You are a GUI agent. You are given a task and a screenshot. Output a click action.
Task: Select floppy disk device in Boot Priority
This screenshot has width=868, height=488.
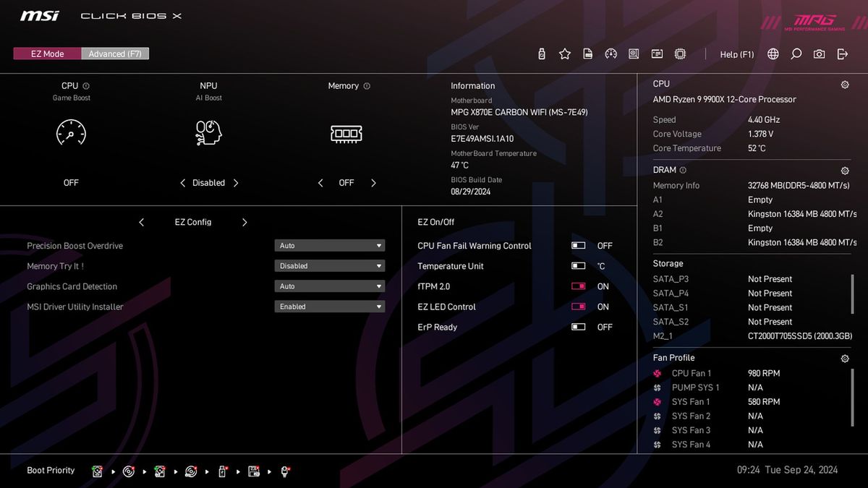tap(254, 471)
